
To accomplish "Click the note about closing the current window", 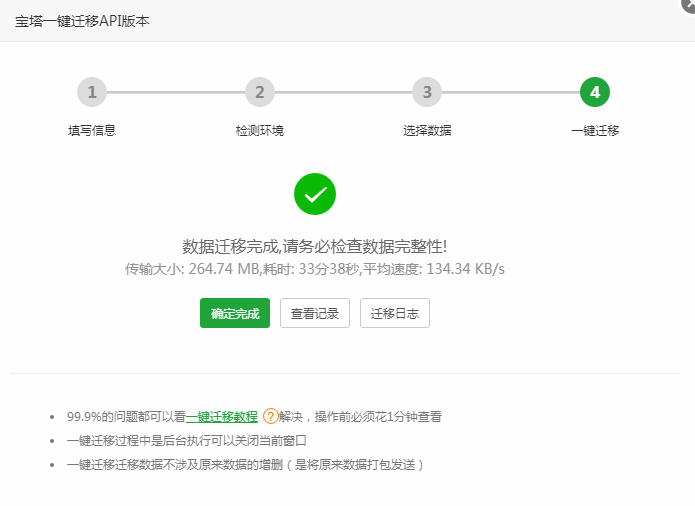I will 186,441.
